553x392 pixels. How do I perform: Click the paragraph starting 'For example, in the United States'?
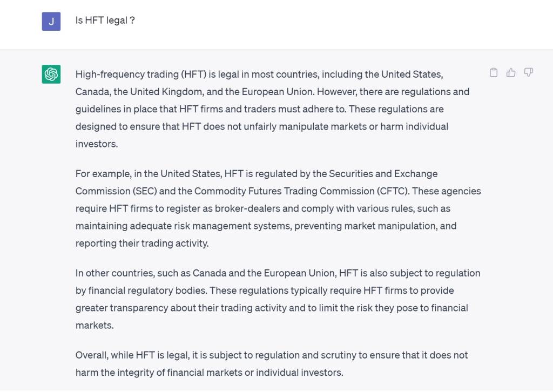click(278, 208)
